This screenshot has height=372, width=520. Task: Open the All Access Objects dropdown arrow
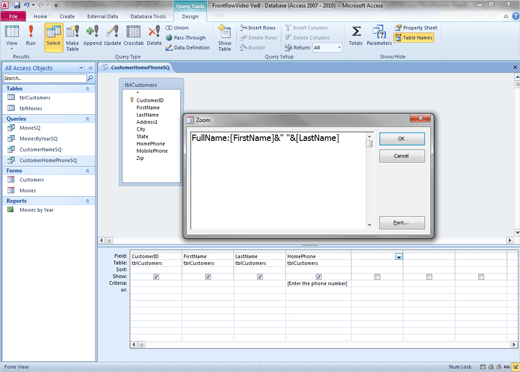(x=81, y=68)
